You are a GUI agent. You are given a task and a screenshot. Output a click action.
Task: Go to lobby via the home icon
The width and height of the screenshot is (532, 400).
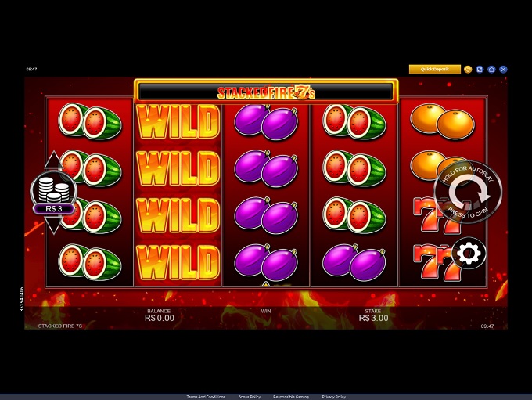click(491, 70)
